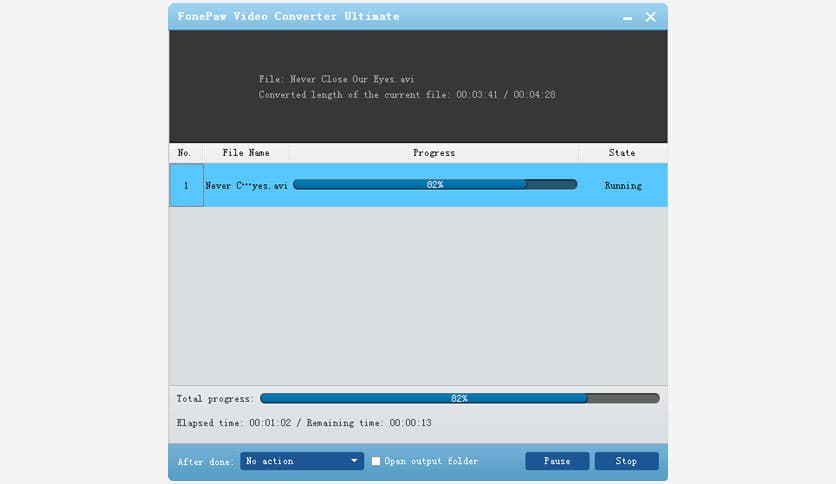The height and width of the screenshot is (484, 836).
Task: Stop the conversion process
Action: click(626, 461)
